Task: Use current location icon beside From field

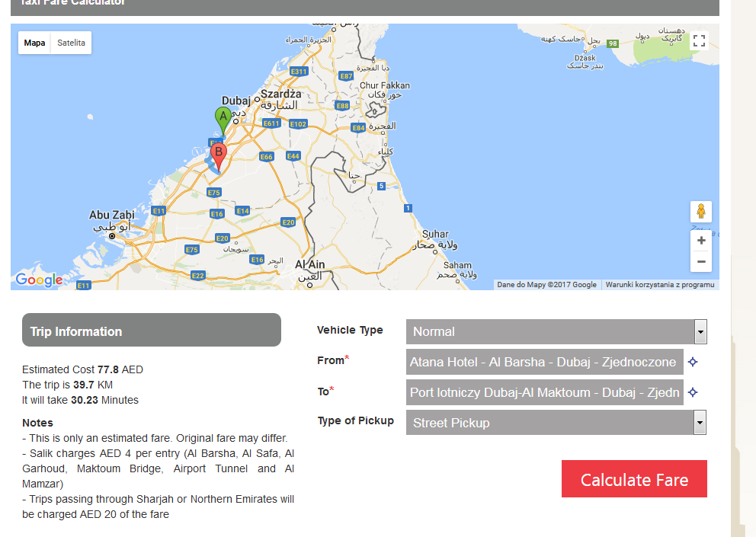Action: [x=693, y=362]
